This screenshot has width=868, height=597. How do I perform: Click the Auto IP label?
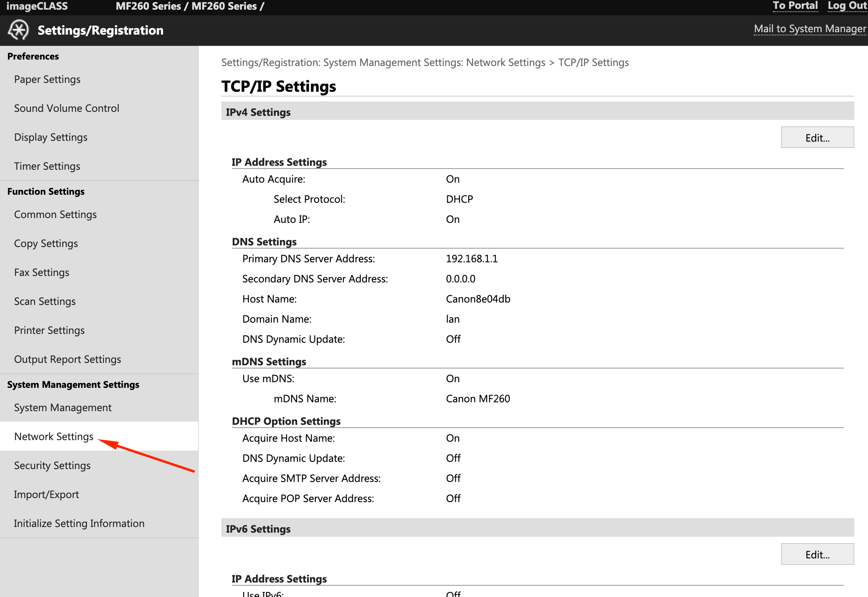coord(292,219)
